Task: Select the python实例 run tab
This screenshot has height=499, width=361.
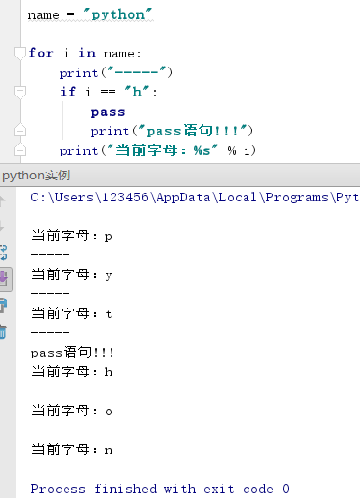Action: (x=36, y=175)
